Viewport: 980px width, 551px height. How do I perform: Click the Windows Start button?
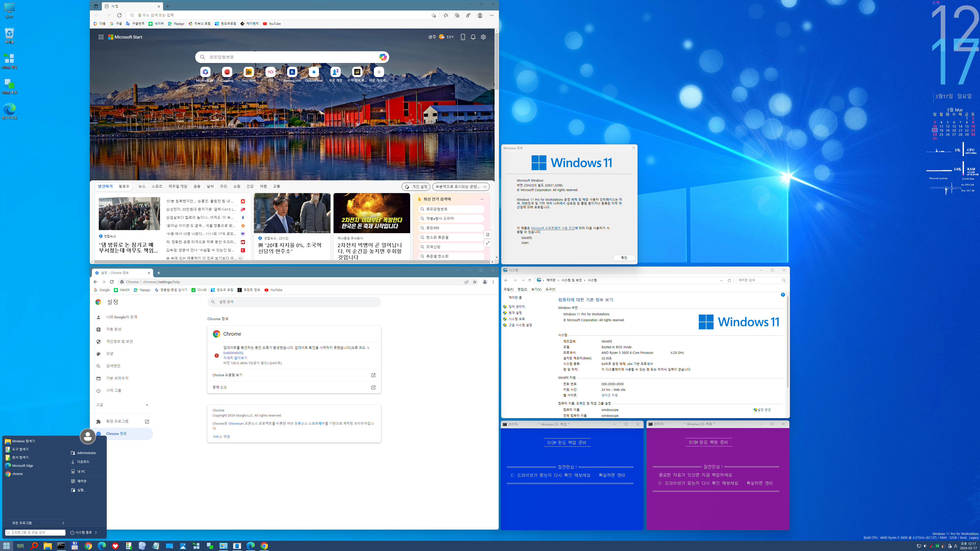pos(6,546)
